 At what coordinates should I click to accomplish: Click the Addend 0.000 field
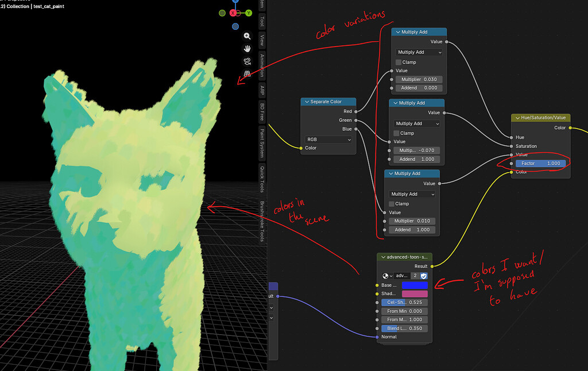[419, 88]
